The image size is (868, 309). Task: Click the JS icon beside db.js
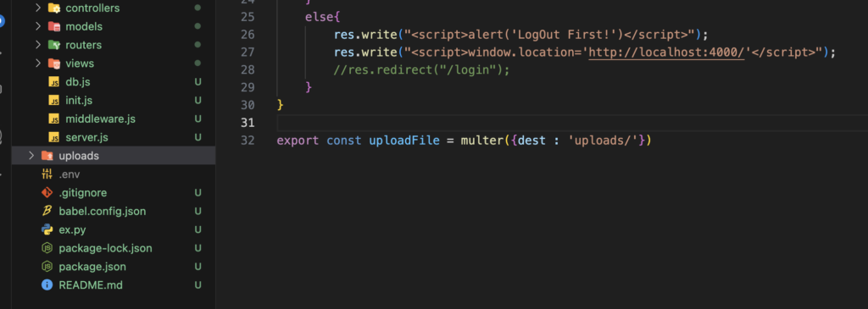point(53,82)
